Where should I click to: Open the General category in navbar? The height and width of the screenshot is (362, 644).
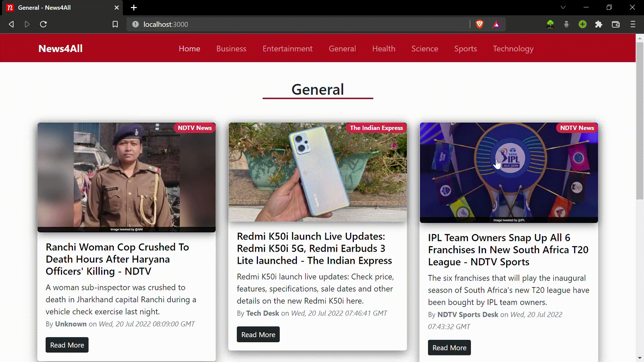(x=342, y=49)
